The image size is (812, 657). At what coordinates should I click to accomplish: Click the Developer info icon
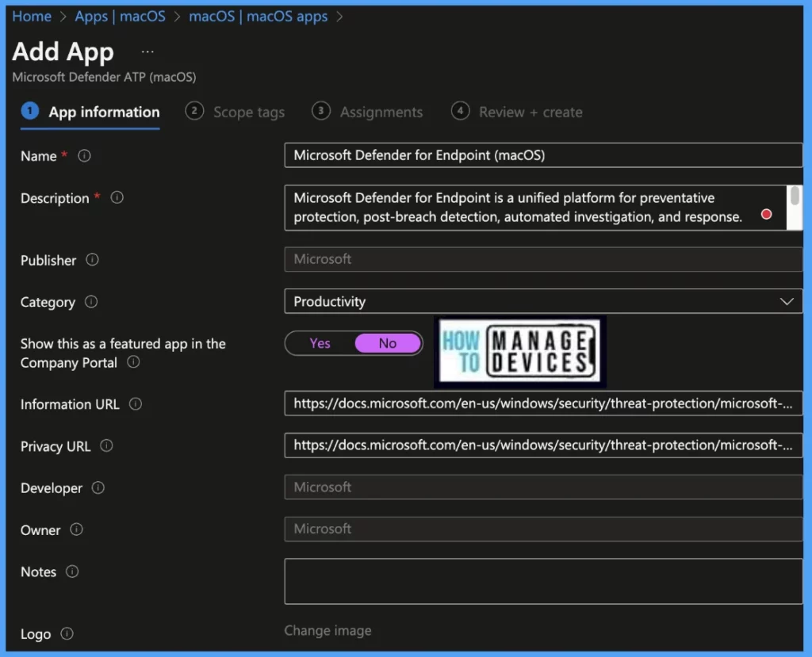click(x=98, y=487)
